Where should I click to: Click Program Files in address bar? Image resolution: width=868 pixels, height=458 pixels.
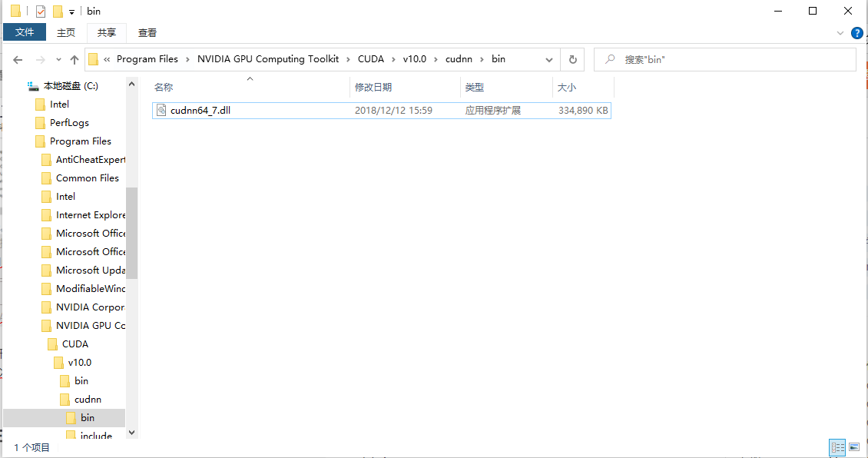pos(147,58)
